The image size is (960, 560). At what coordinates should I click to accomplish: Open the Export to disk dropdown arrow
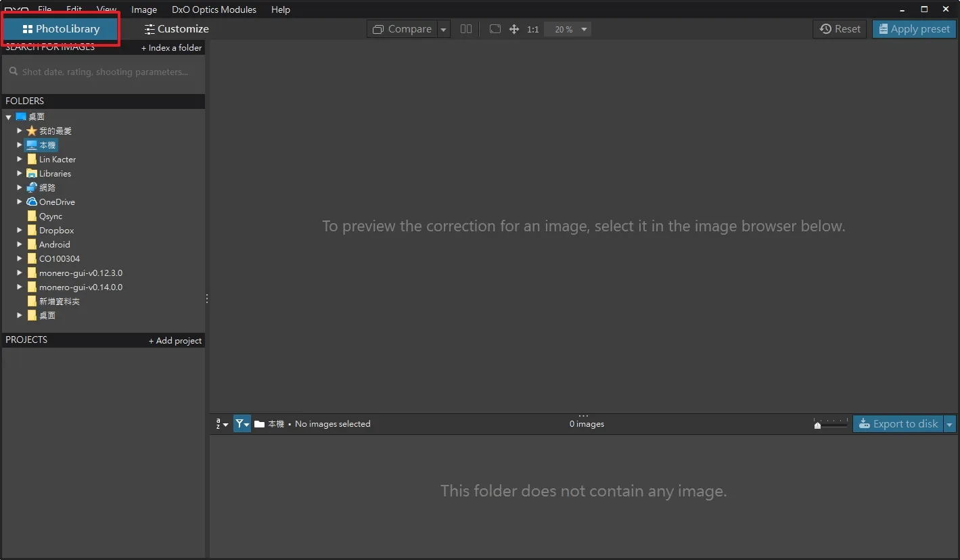(x=950, y=424)
